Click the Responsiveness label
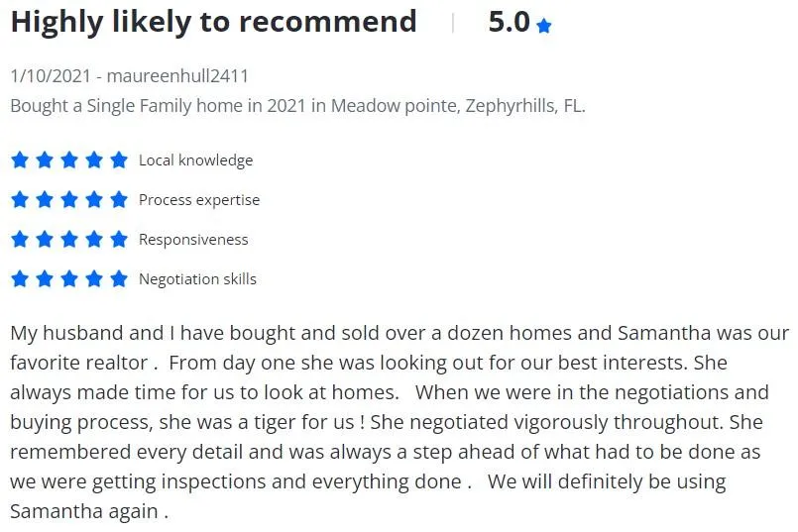Image resolution: width=798 pixels, height=532 pixels. coord(193,240)
